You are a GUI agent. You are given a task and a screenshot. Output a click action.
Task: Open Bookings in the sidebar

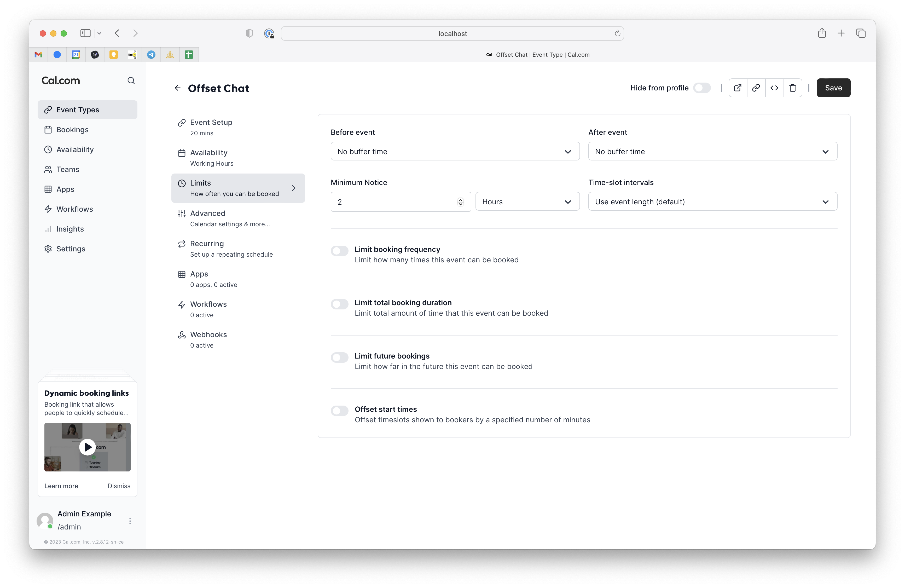pos(72,130)
